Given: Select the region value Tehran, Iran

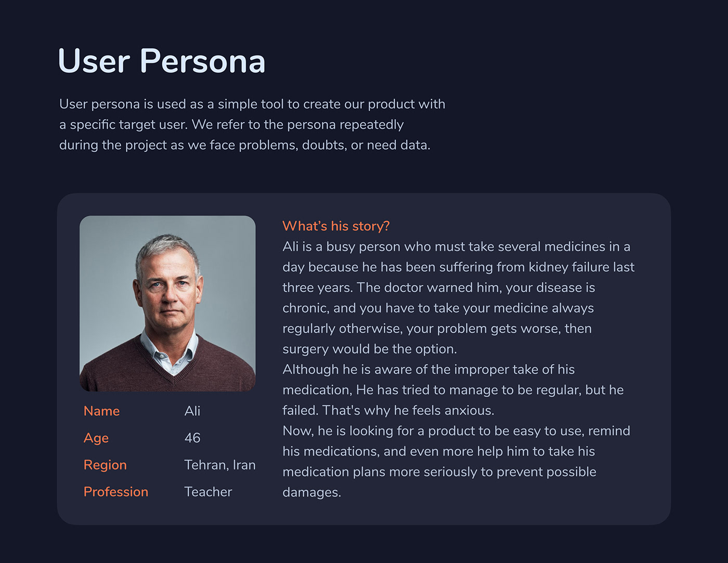Looking at the screenshot, I should pos(220,465).
